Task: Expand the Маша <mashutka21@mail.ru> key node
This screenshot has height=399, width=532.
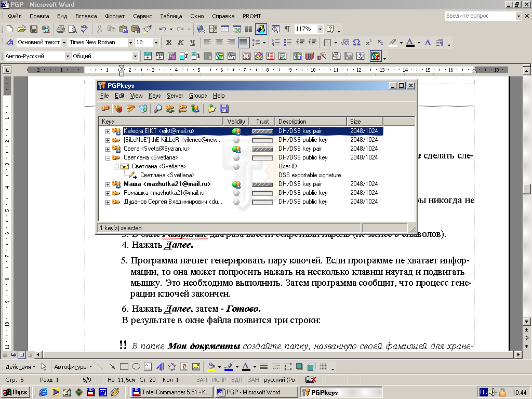Action: [108, 184]
